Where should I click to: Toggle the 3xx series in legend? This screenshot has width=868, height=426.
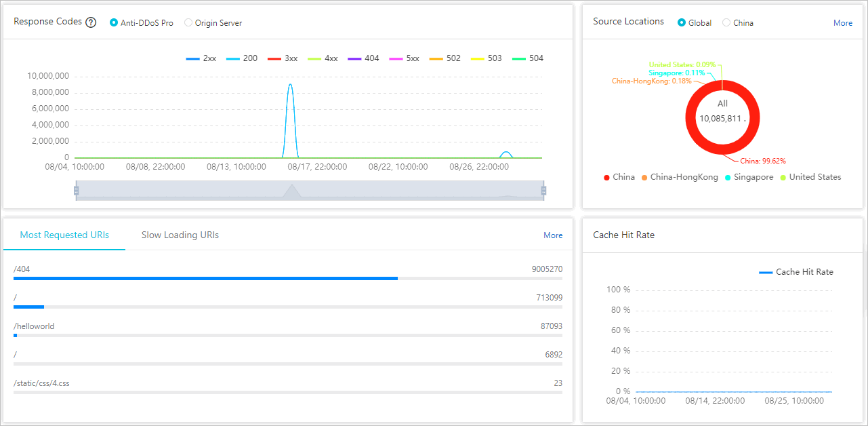coord(283,58)
